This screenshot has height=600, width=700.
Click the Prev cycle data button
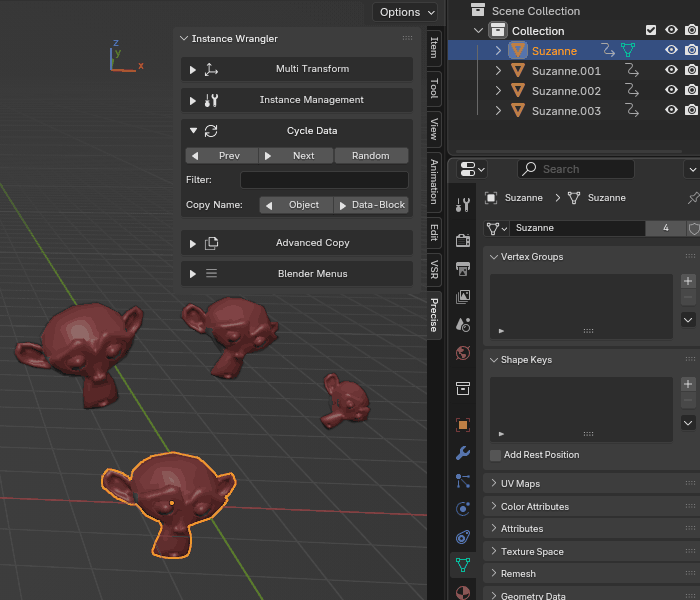(x=221, y=156)
